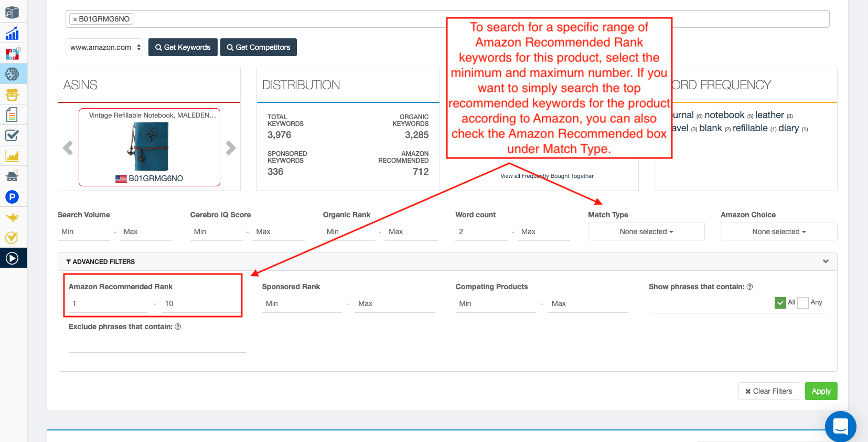The image size is (868, 442).
Task: Click the Clear Filters button
Action: [x=768, y=391]
